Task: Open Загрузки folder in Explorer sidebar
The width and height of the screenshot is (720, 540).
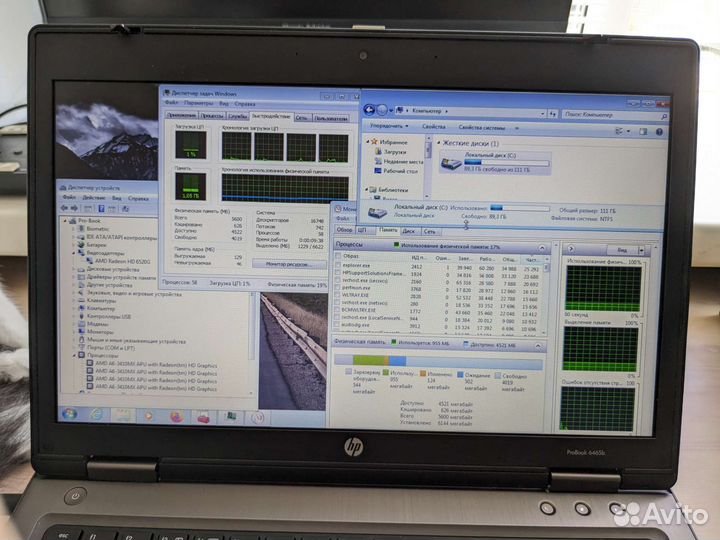Action: [x=390, y=151]
